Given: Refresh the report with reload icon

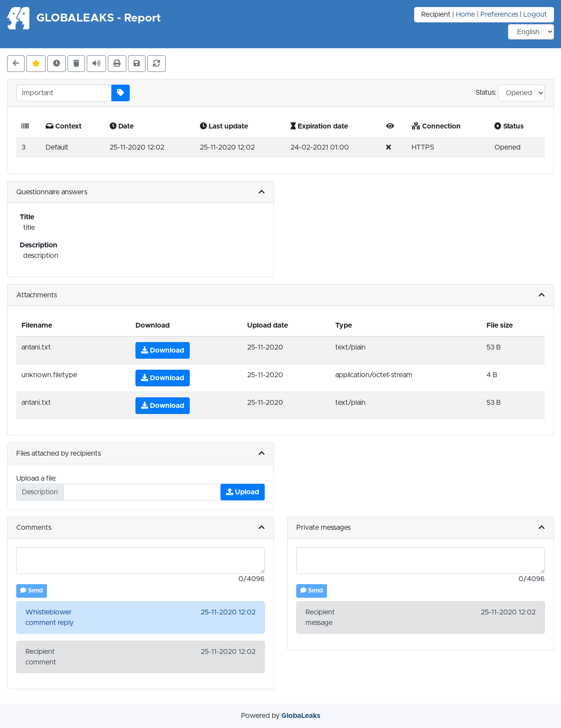Looking at the screenshot, I should click(156, 64).
